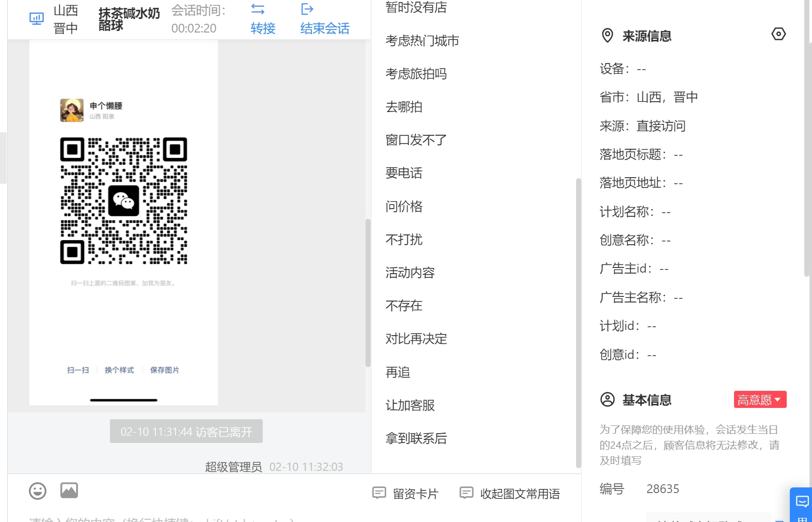This screenshot has height=522, width=812.
Task: Select quick phrase 问价格
Action: click(404, 207)
